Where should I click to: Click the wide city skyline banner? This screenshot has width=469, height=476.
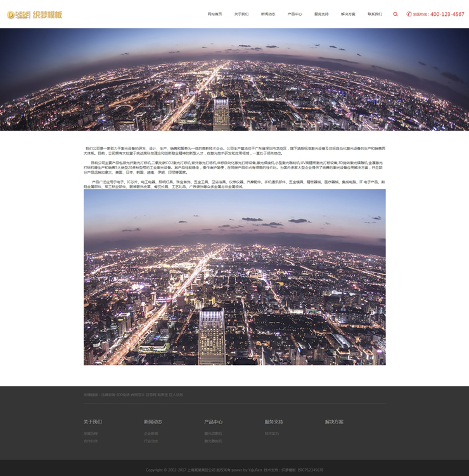[234, 79]
